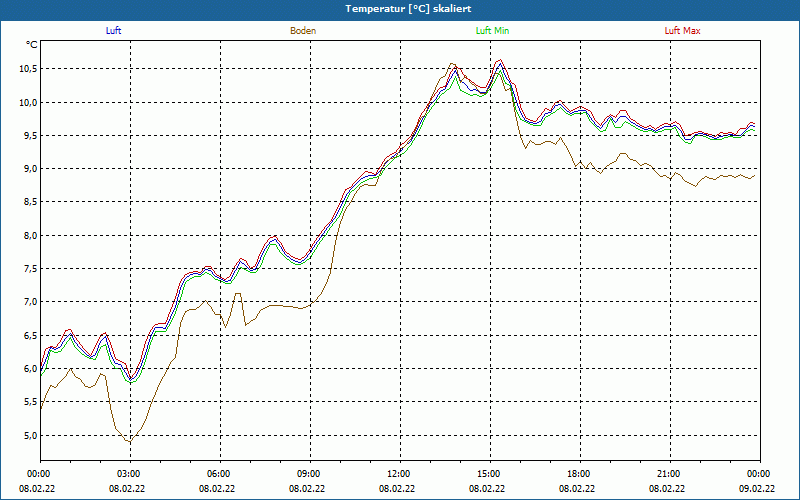Click the '10,0' y-axis value
Screen dimensions: 800x500
[29, 103]
